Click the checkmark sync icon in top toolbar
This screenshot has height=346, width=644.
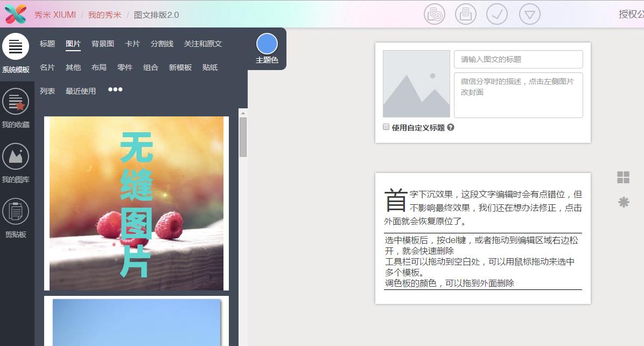497,14
